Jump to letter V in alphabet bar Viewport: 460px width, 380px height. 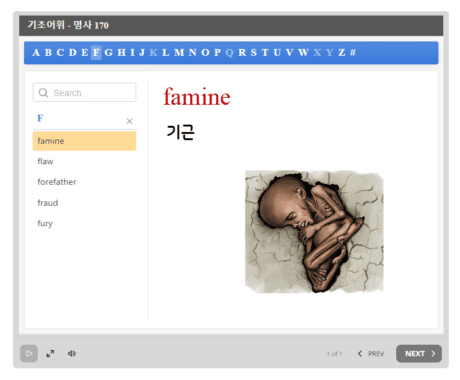290,53
